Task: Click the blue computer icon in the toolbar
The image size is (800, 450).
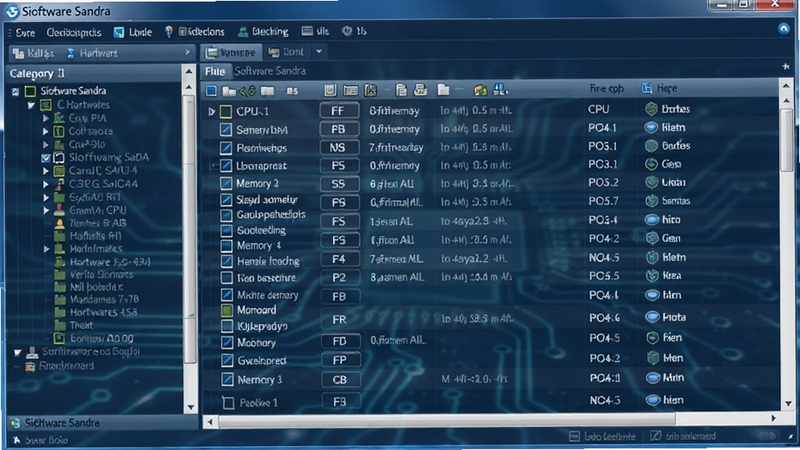Action: pyautogui.click(x=500, y=89)
